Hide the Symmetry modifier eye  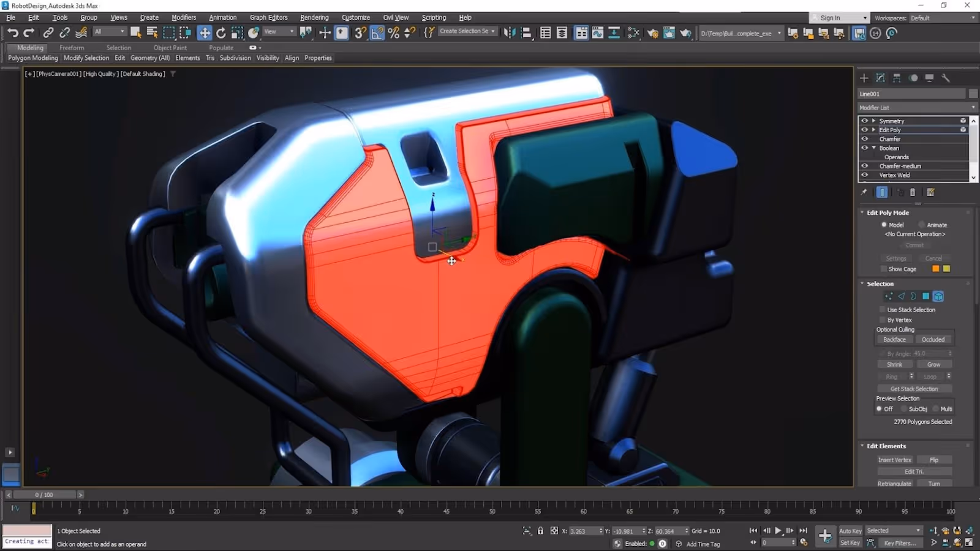tap(864, 121)
